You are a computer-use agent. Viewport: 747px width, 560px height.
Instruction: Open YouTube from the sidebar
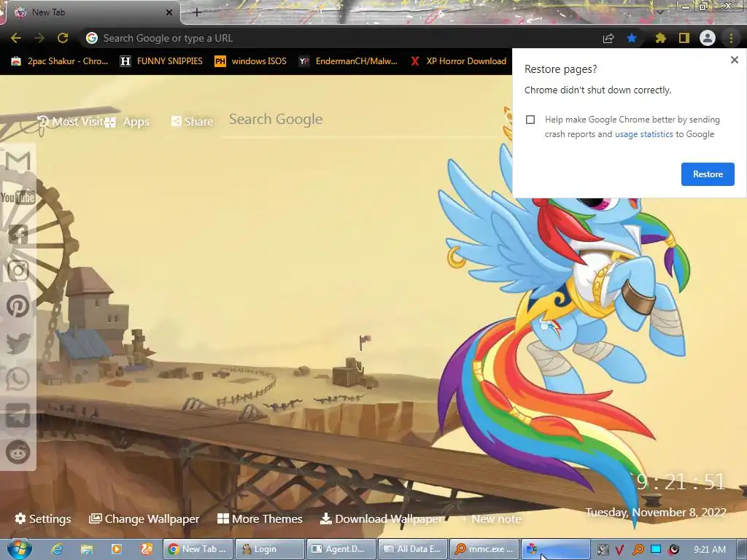tap(18, 198)
